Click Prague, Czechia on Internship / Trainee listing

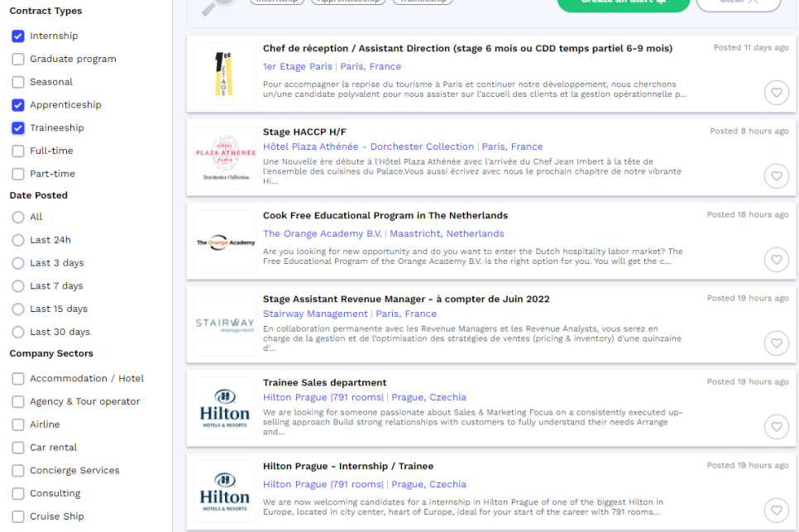[x=428, y=485]
